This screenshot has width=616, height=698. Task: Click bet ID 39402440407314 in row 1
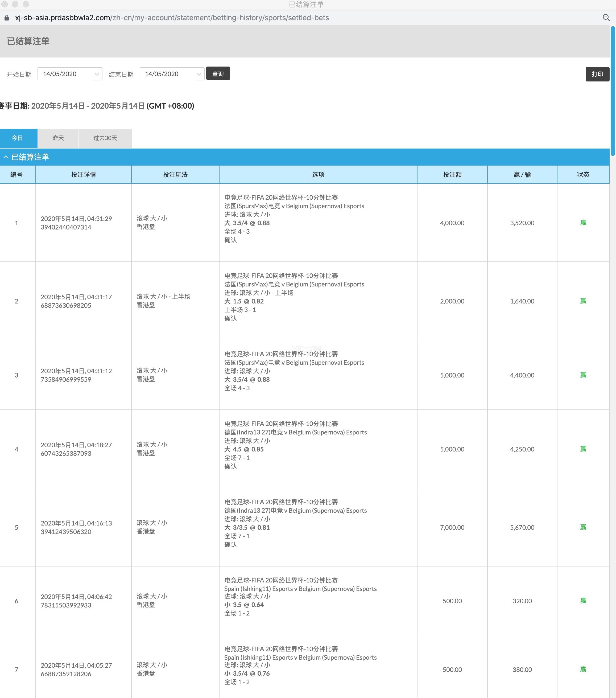click(66, 227)
